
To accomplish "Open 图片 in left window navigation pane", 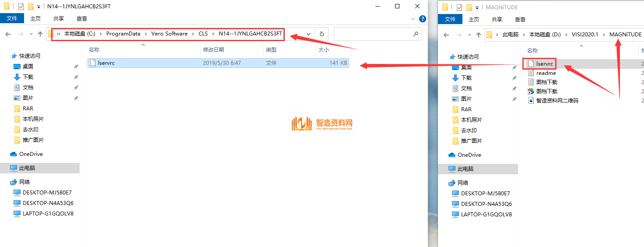I will click(x=28, y=98).
